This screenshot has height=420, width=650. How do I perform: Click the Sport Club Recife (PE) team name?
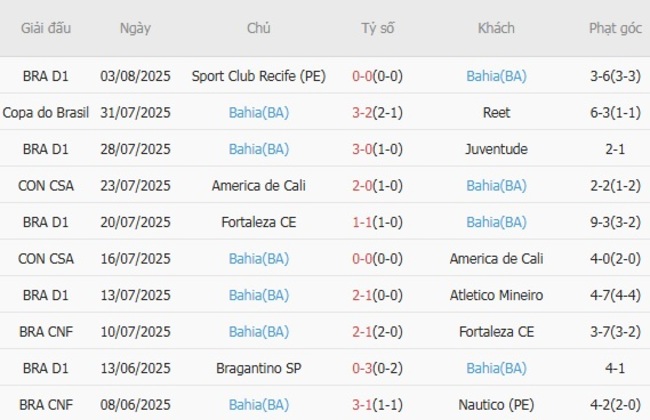click(259, 75)
